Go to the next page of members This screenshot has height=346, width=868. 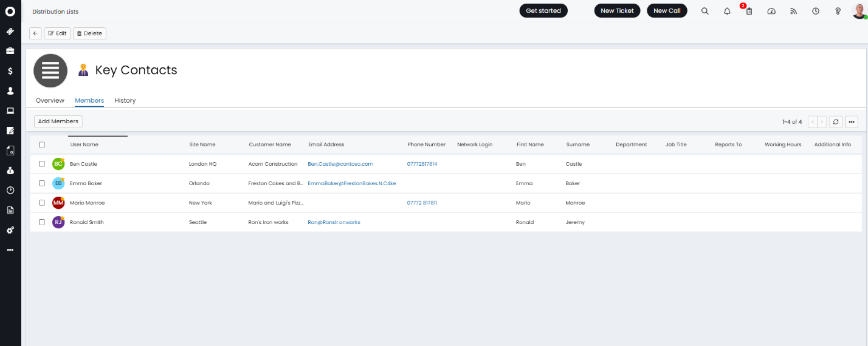click(822, 122)
